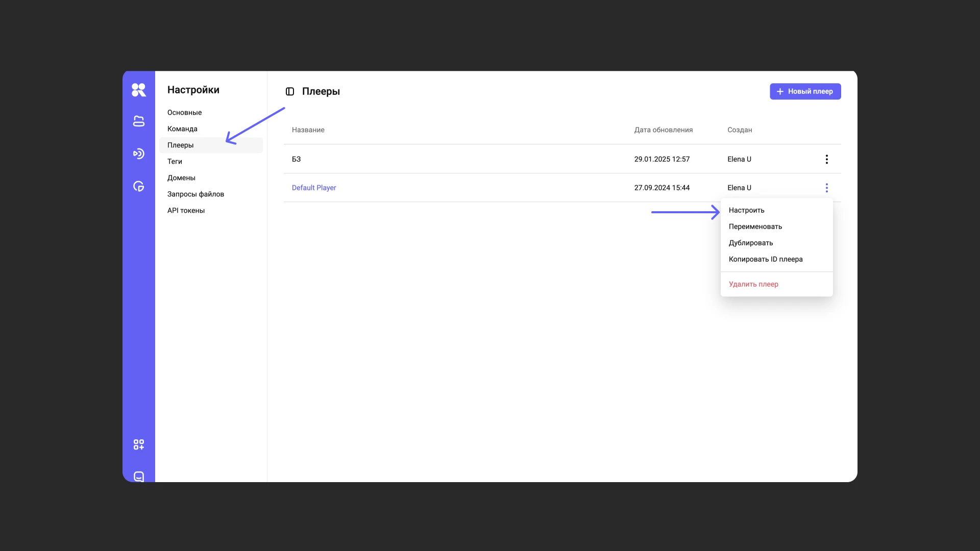Select Дублировать menu option

click(750, 243)
